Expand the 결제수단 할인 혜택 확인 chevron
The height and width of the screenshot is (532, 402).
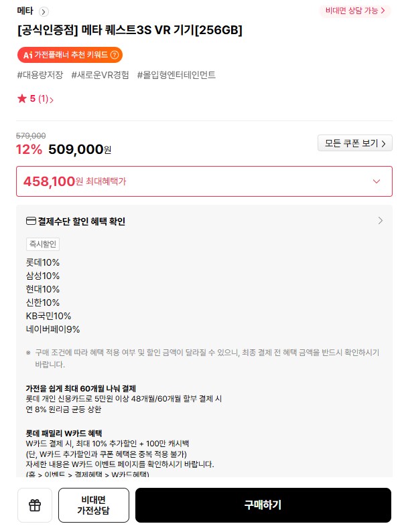coord(381,221)
